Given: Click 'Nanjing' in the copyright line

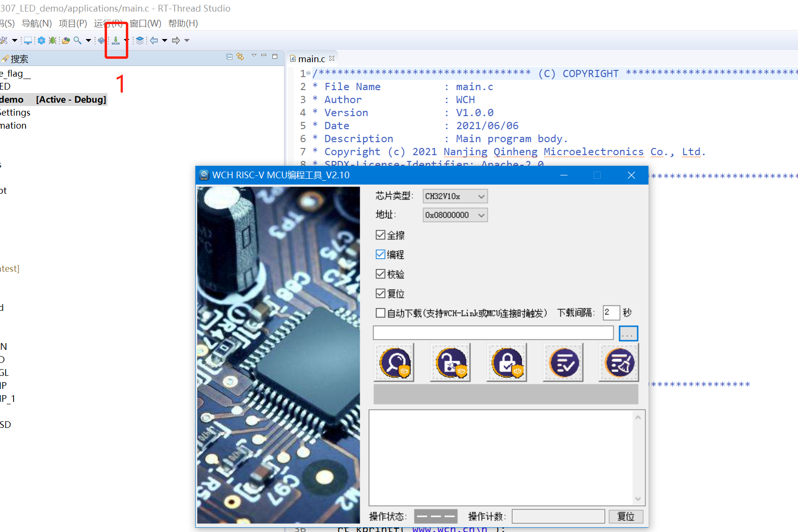Looking at the screenshot, I should coord(465,152).
